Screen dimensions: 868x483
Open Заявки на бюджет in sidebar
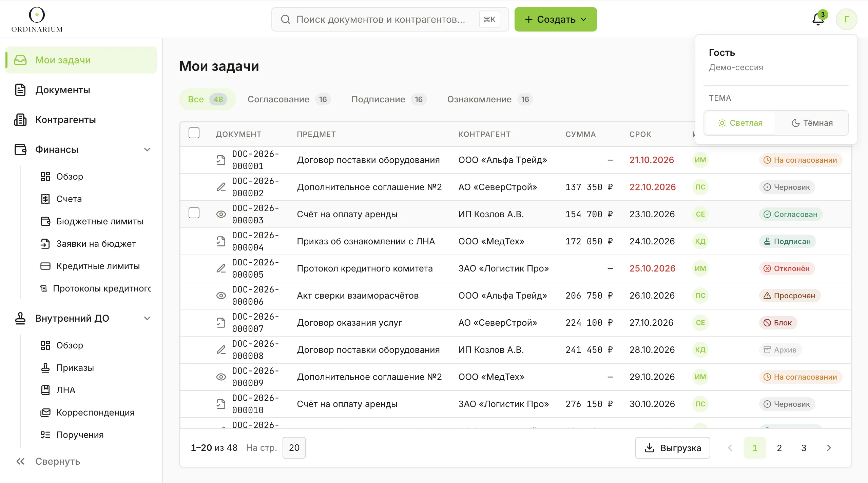tap(88, 244)
